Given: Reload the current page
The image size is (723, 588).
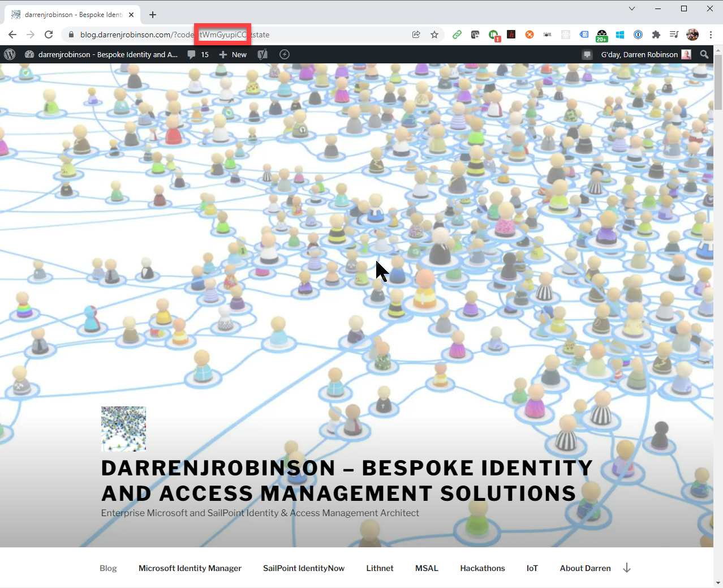Looking at the screenshot, I should (x=49, y=35).
